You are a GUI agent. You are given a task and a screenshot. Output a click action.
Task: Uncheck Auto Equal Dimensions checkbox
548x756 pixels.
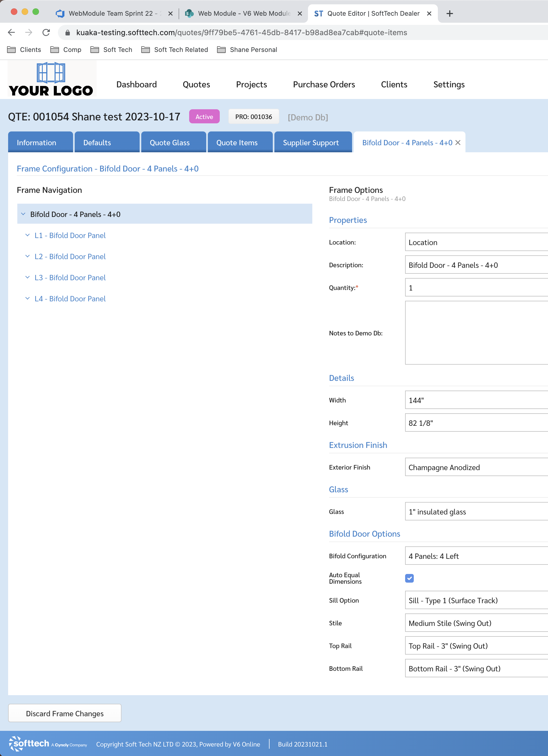[x=409, y=578]
